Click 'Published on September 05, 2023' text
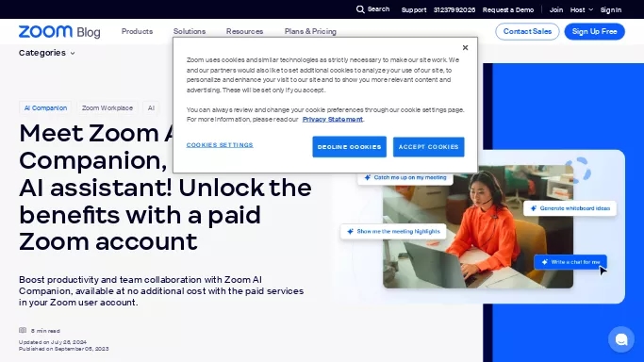The height and width of the screenshot is (362, 644). [64, 349]
